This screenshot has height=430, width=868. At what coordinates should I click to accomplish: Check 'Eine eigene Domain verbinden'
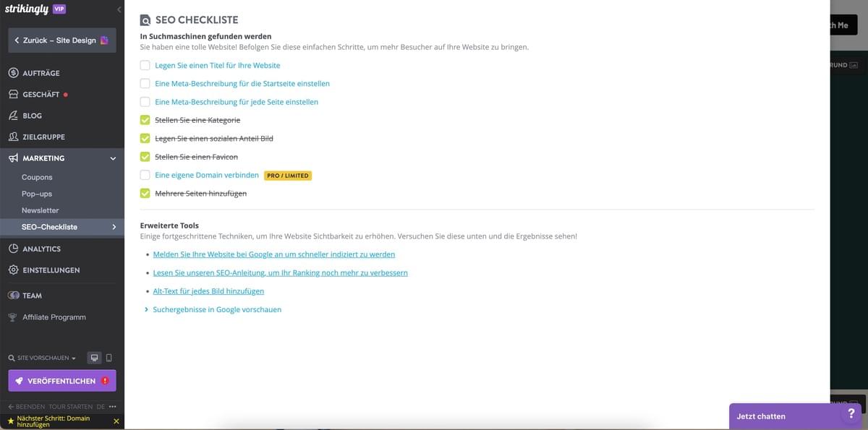145,175
